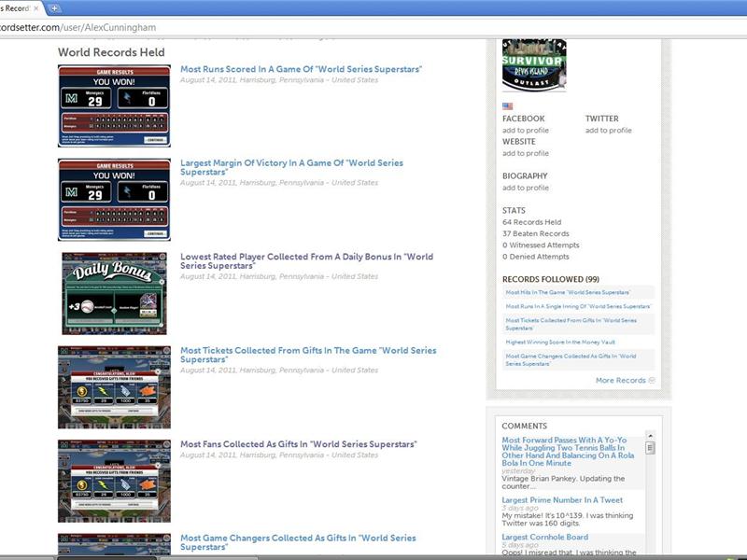747x560 pixels.
Task: Open the Daily Bonus record thumbnail
Action: [114, 293]
